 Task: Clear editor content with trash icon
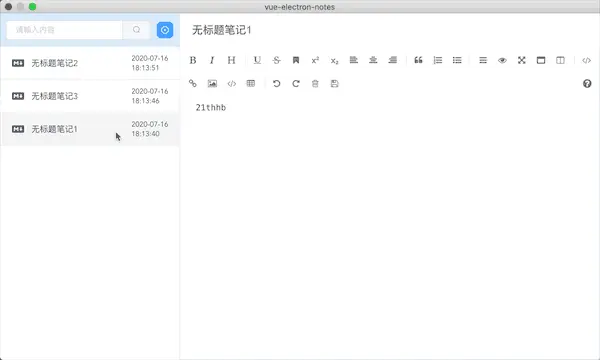pyautogui.click(x=315, y=83)
